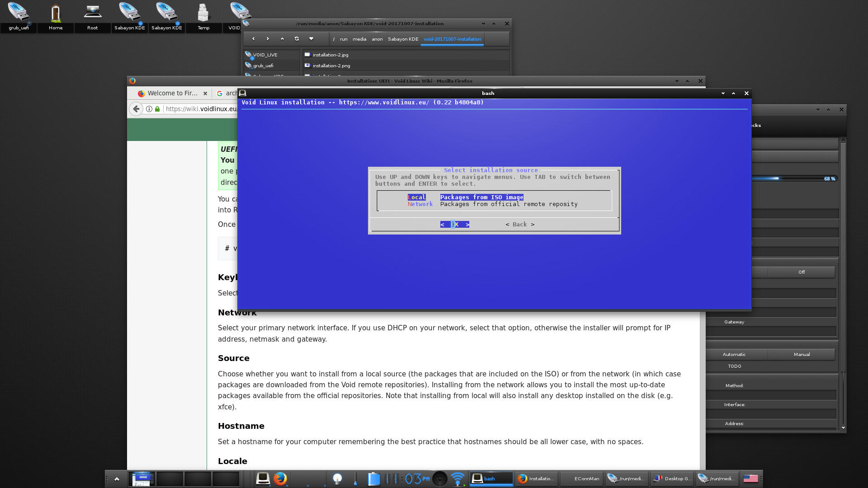Viewport: 868px width, 488px height.
Task: Switch to Firefox Installation taskbar entry
Action: tap(537, 479)
